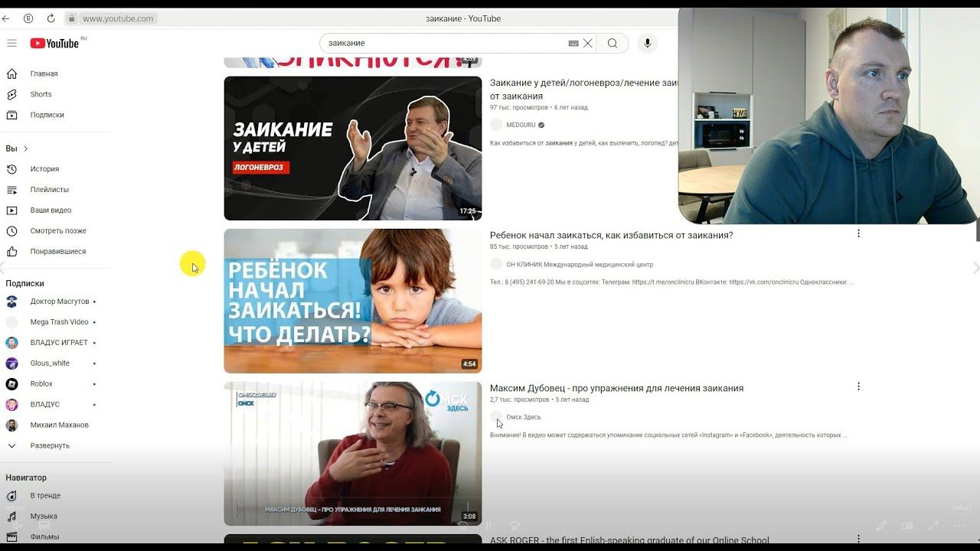Open Mega Trash Video subscription

pyautogui.click(x=59, y=322)
